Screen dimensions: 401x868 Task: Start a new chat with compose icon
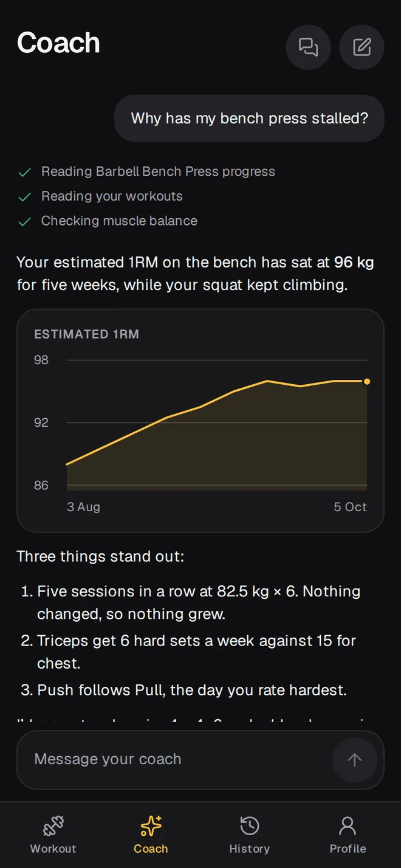point(362,47)
